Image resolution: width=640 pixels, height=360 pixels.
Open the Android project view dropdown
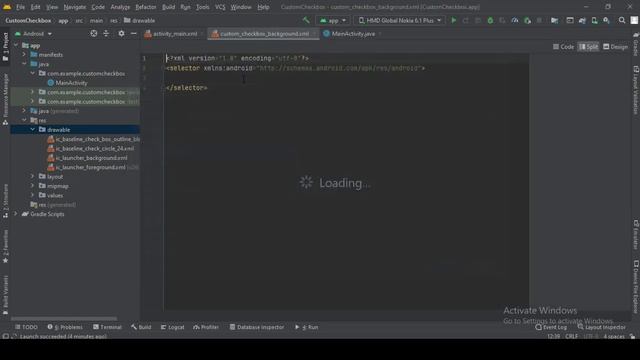click(33, 33)
